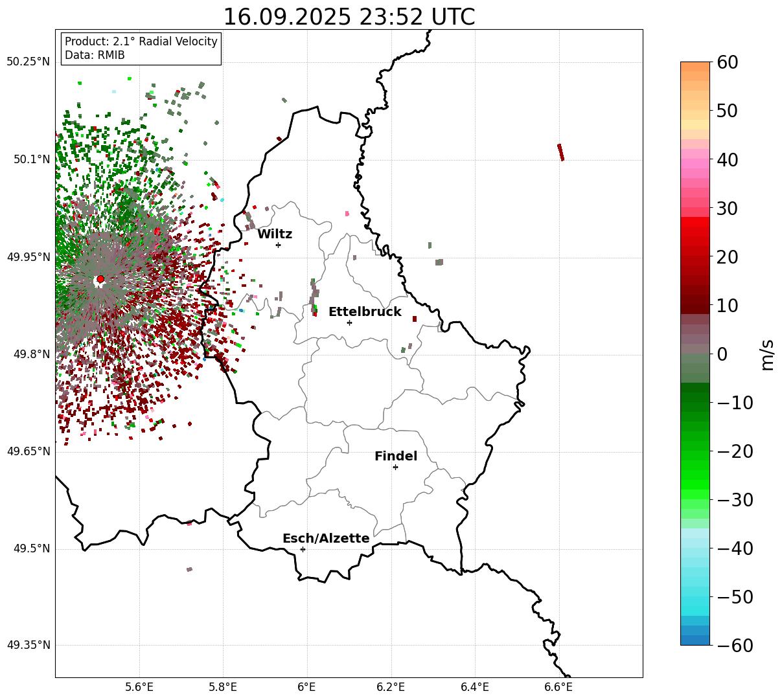Pick the blue swatch at colorbar bottom
The height and width of the screenshot is (700, 782).
695,640
